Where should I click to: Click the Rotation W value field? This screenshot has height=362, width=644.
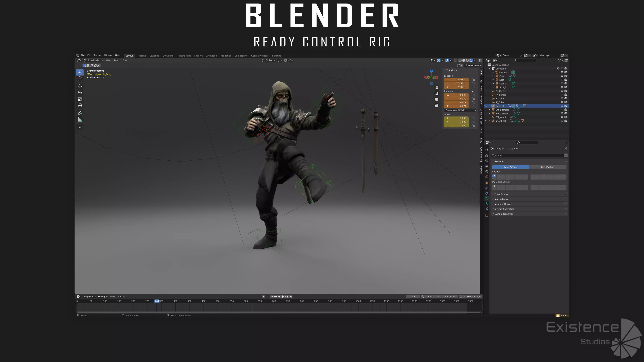(457, 95)
